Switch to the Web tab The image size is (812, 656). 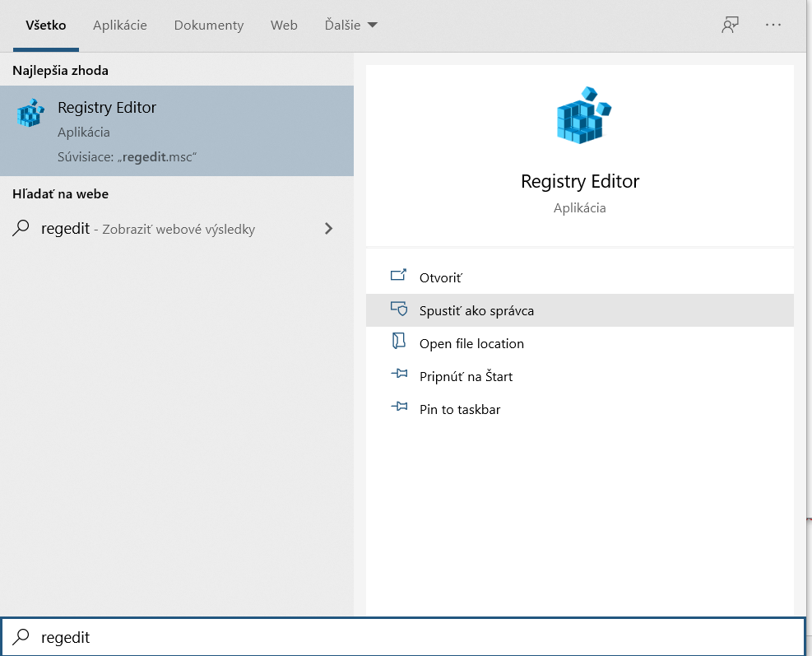point(284,25)
